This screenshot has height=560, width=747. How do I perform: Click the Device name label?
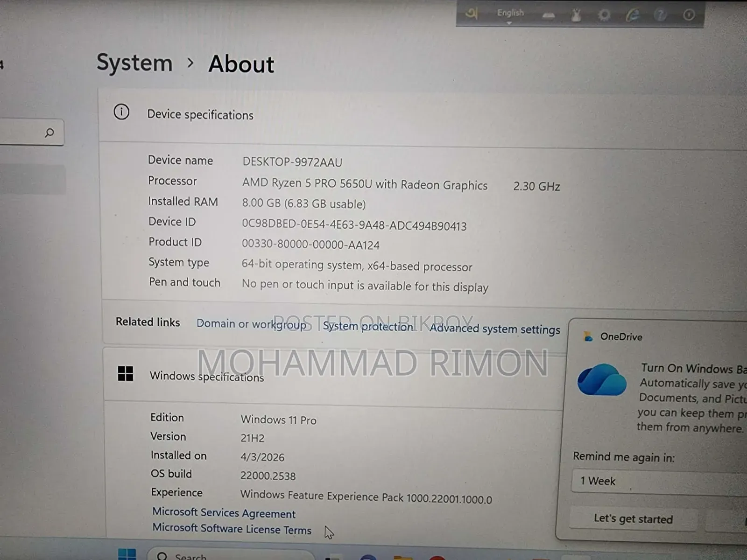point(180,160)
